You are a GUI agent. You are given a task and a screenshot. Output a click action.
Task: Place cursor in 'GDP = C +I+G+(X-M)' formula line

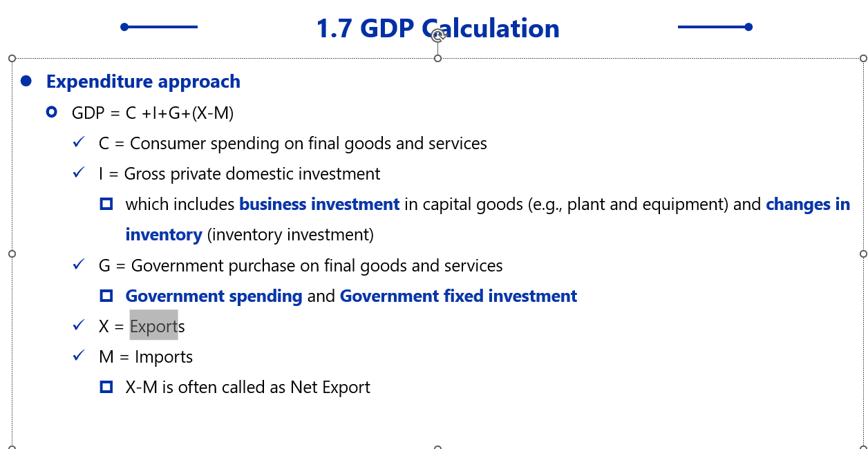[x=153, y=113]
